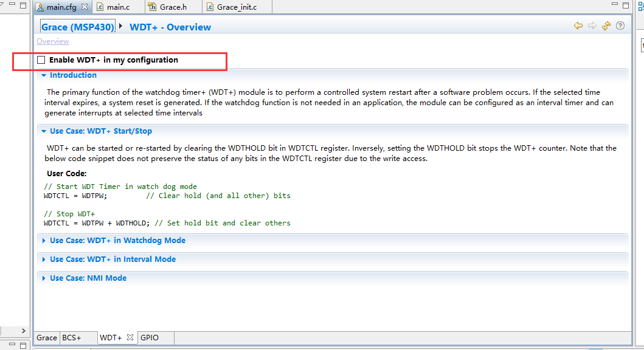Click the main.c file icon

[100, 7]
